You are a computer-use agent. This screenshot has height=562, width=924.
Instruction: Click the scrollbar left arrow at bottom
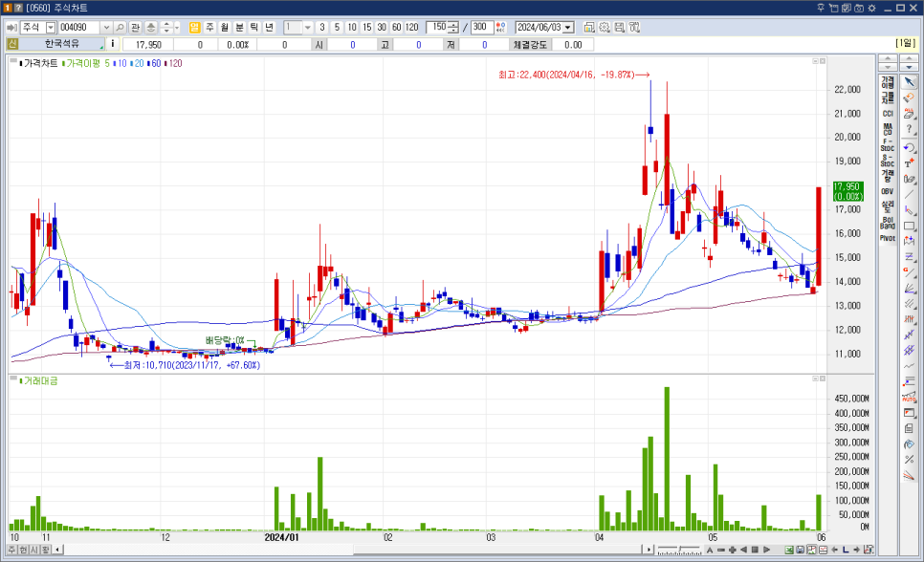57,550
